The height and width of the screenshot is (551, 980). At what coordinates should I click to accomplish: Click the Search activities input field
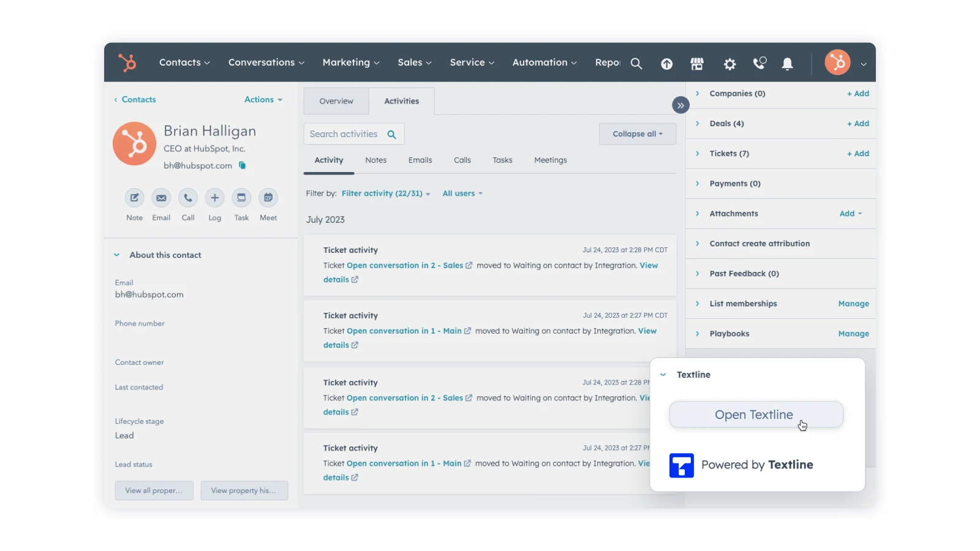353,134
